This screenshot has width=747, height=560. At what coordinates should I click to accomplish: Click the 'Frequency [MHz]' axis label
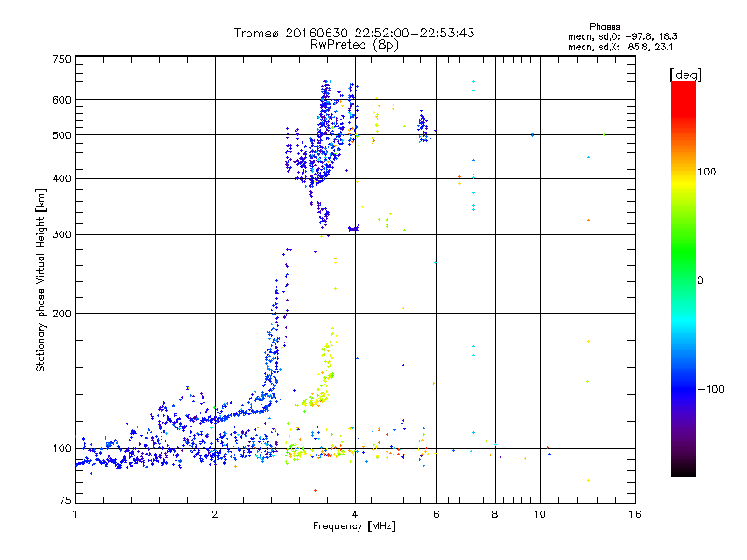pyautogui.click(x=354, y=526)
